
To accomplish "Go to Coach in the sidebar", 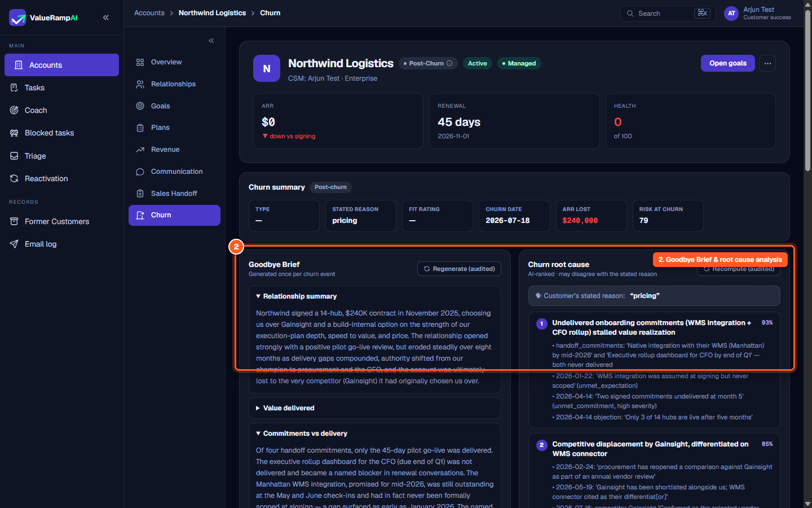I will pyautogui.click(x=61, y=110).
